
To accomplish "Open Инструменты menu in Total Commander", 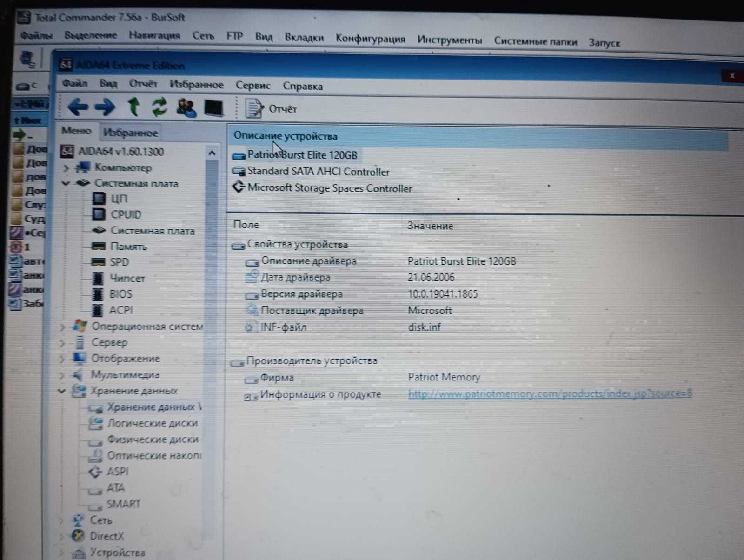I will click(x=450, y=40).
